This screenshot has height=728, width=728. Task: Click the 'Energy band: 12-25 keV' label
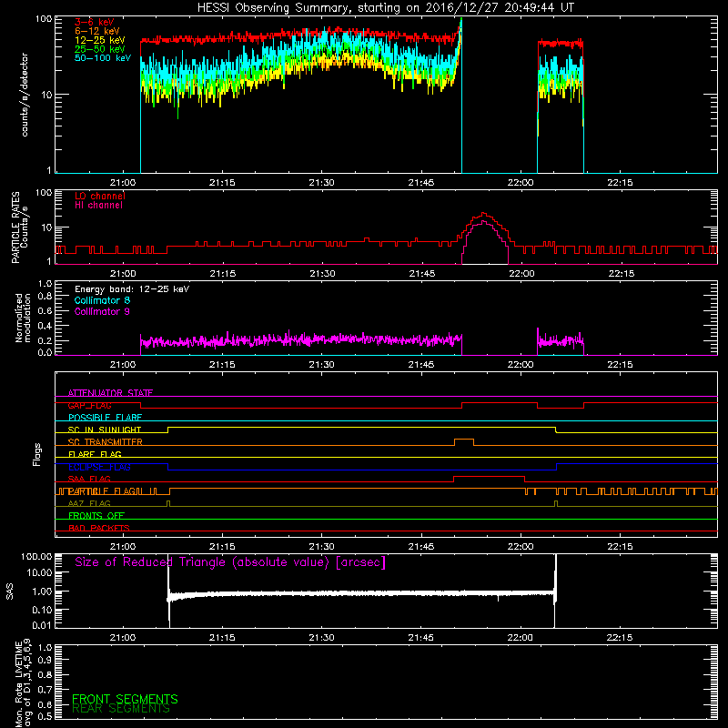(x=132, y=289)
